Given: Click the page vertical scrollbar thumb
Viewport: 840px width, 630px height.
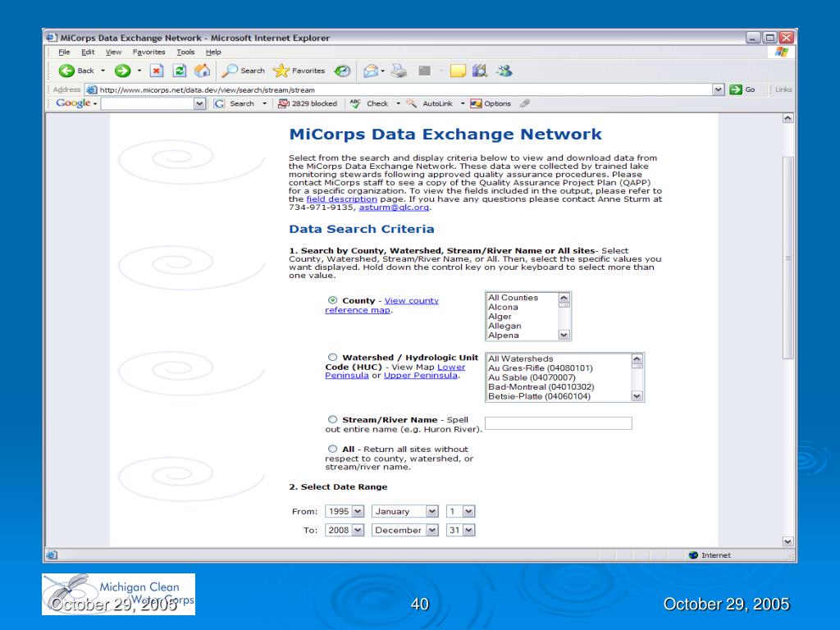Looking at the screenshot, I should click(x=787, y=257).
